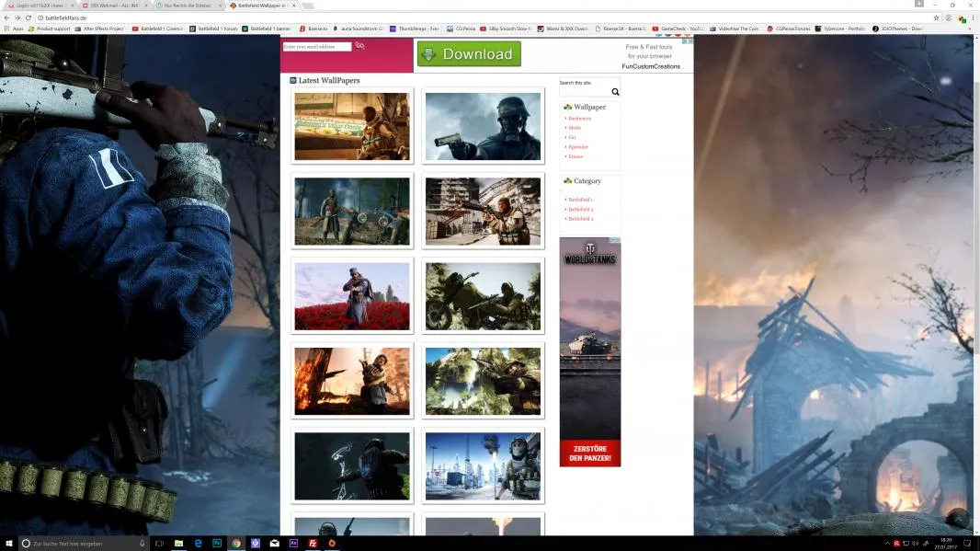Open the Chrome three-dot menu
This screenshot has height=551, width=980.
tap(973, 18)
